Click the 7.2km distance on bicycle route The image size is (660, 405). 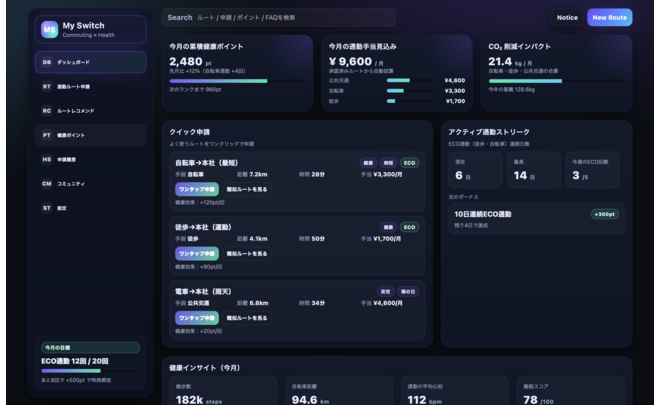click(x=258, y=174)
